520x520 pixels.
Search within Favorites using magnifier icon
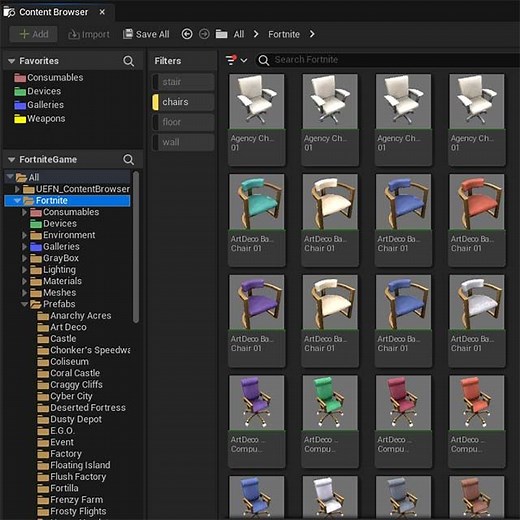[x=128, y=61]
